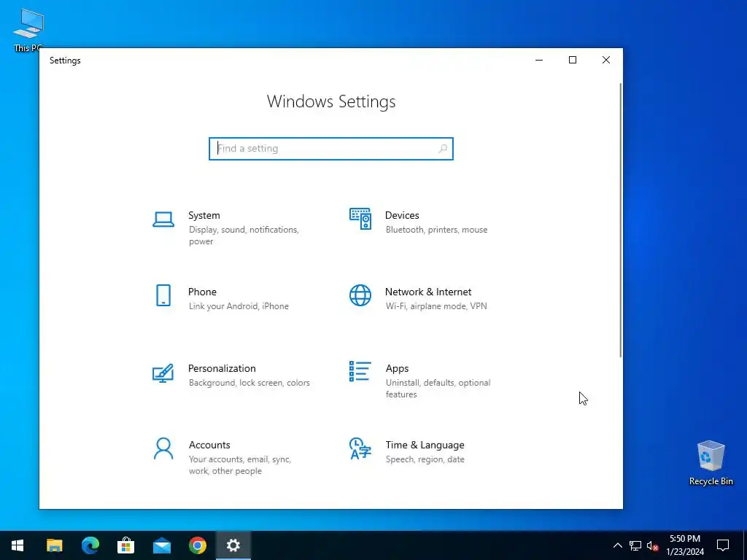Launch Google Chrome from the taskbar
The image size is (747, 560).
198,545
